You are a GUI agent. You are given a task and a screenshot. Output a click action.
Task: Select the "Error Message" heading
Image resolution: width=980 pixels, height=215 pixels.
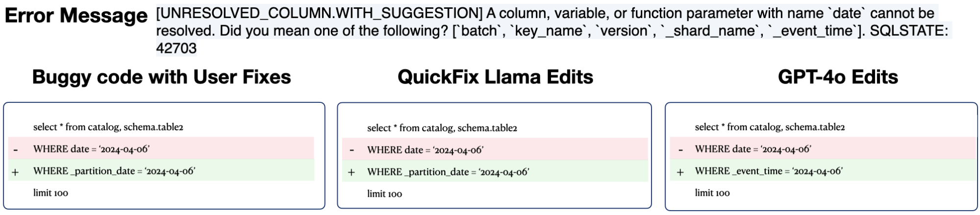click(x=76, y=16)
